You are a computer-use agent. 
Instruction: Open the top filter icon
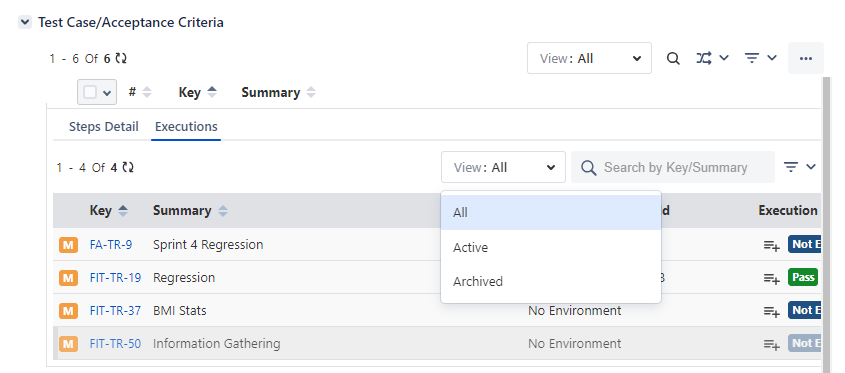point(752,58)
